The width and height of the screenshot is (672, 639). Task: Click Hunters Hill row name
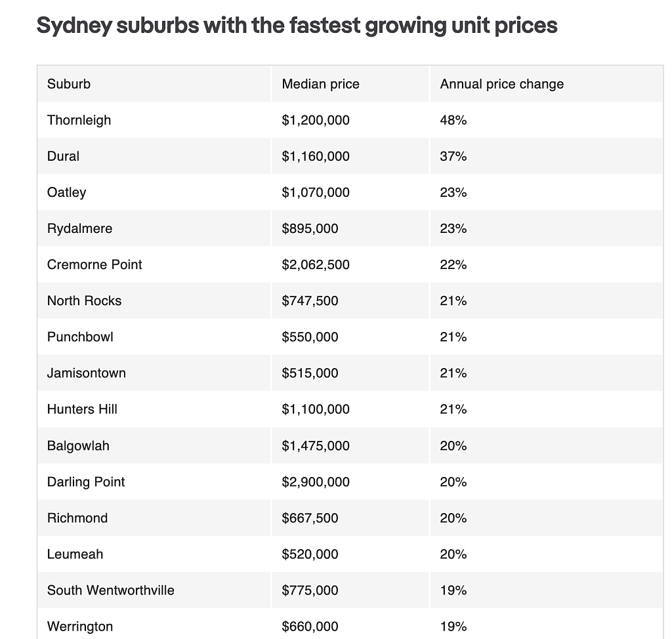[82, 409]
